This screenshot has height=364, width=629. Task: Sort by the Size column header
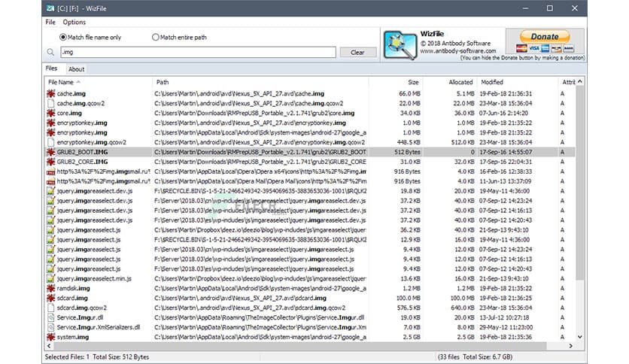(396, 82)
